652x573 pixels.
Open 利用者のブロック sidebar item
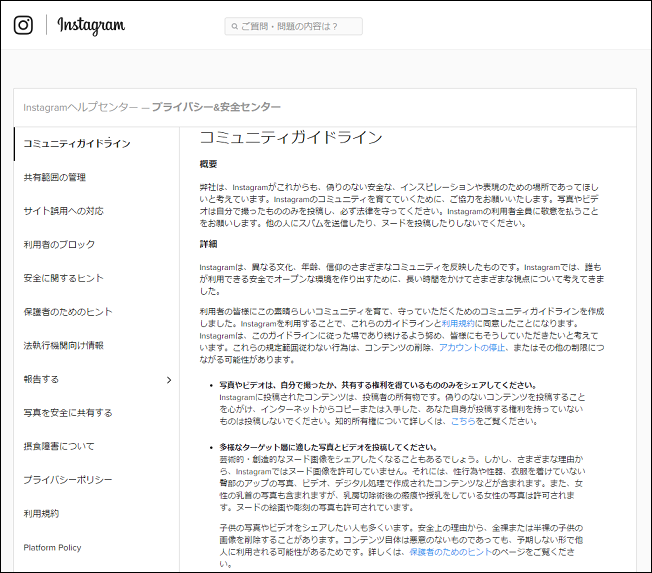pyautogui.click(x=59, y=245)
